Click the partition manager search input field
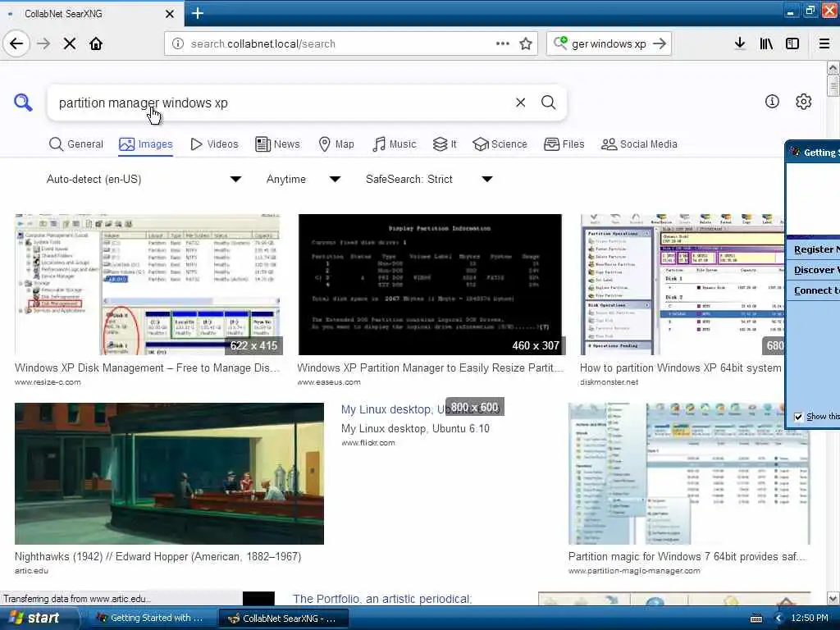Viewport: 840px width, 630px height. pyautogui.click(x=281, y=103)
